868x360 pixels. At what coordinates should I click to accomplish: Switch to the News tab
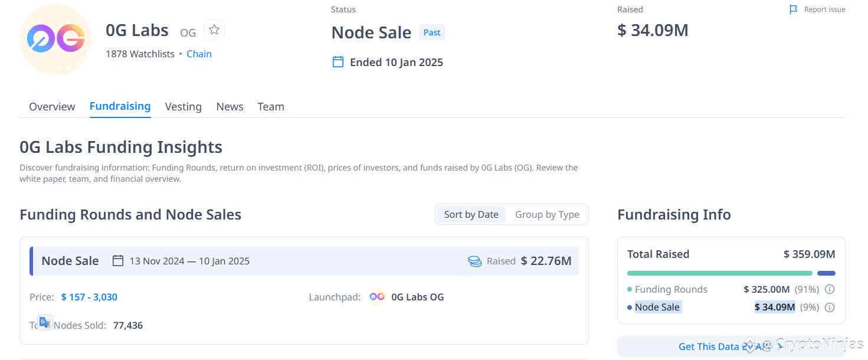pos(230,107)
